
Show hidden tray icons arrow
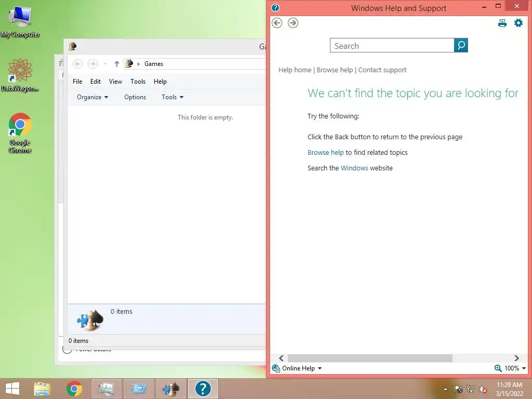coord(445,389)
